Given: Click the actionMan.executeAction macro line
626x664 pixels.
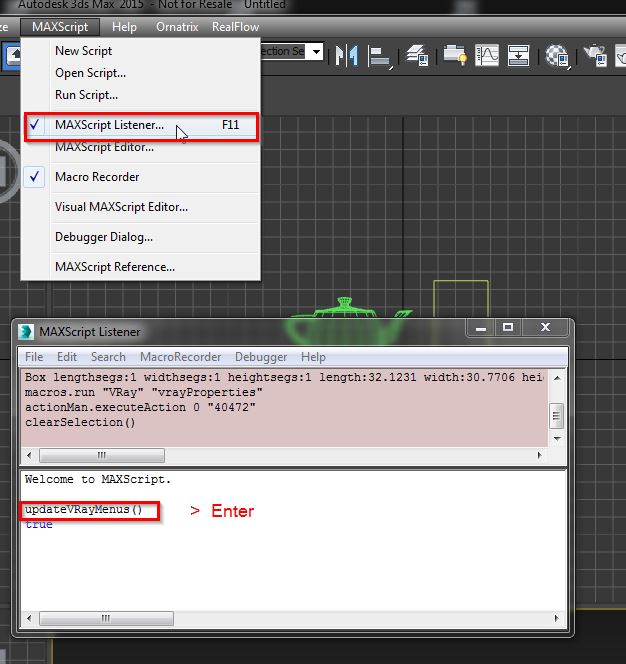Looking at the screenshot, I should coord(140,407).
